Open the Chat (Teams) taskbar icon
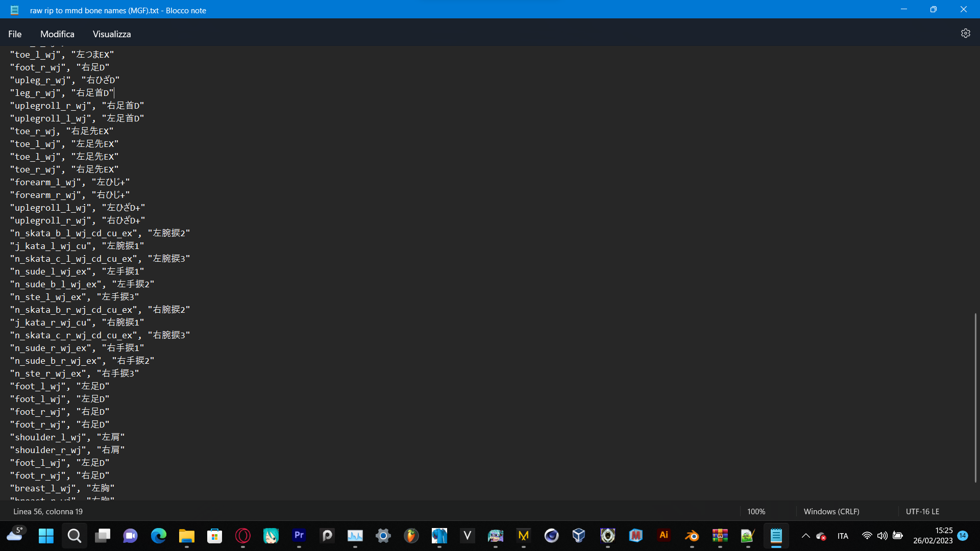 [131, 536]
